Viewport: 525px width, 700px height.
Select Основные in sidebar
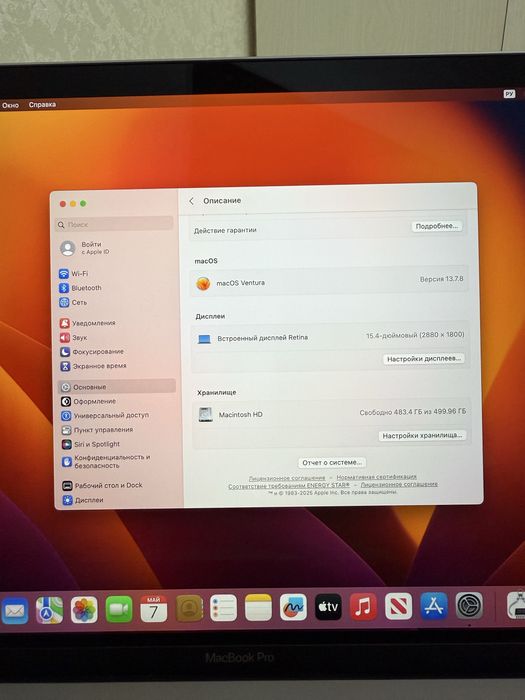pos(117,387)
